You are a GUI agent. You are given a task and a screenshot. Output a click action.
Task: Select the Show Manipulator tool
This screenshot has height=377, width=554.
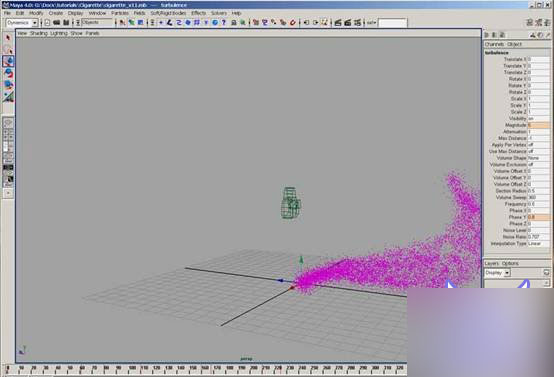(x=8, y=96)
